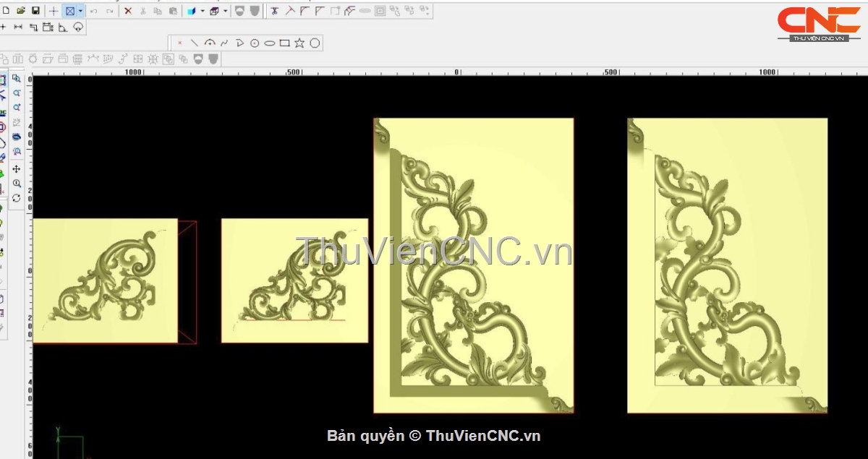Open a file with the folder icon
Viewport: 868px width, 459px height.
click(21, 11)
